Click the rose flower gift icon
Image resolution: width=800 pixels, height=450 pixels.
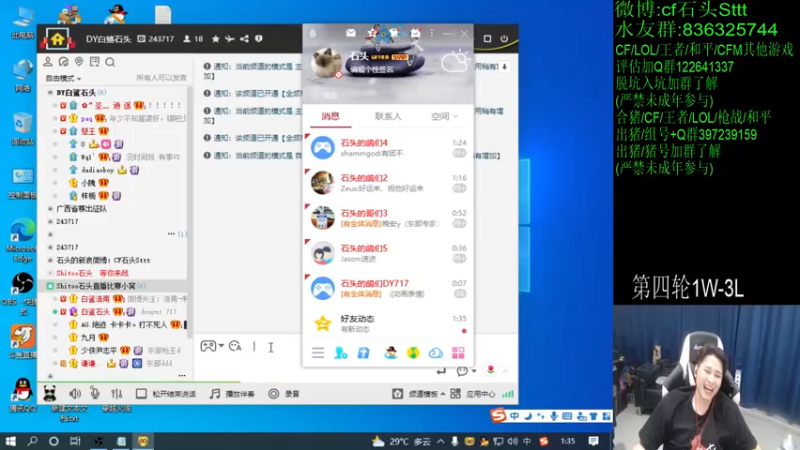pos(491,369)
